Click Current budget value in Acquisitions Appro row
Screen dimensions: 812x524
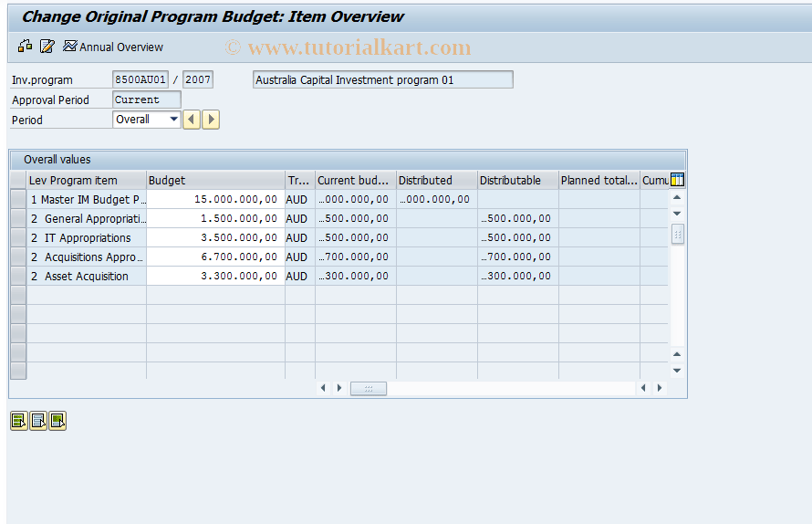[356, 257]
